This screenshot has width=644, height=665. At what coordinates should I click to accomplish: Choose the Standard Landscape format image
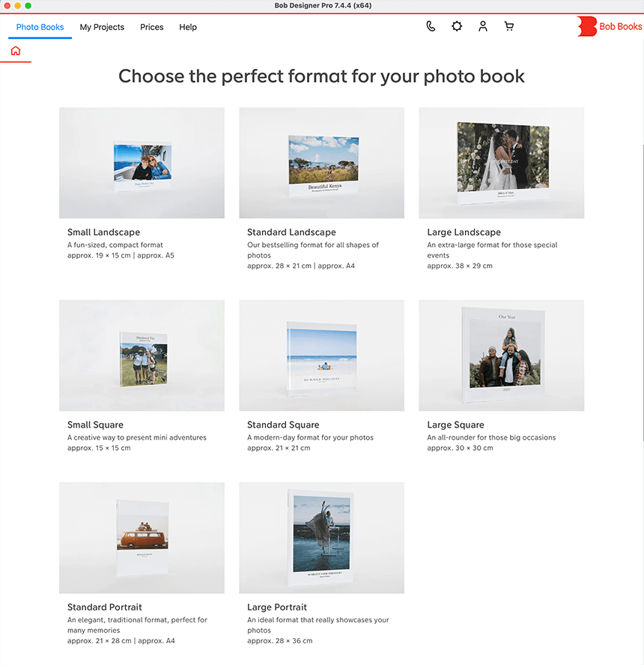tap(321, 163)
